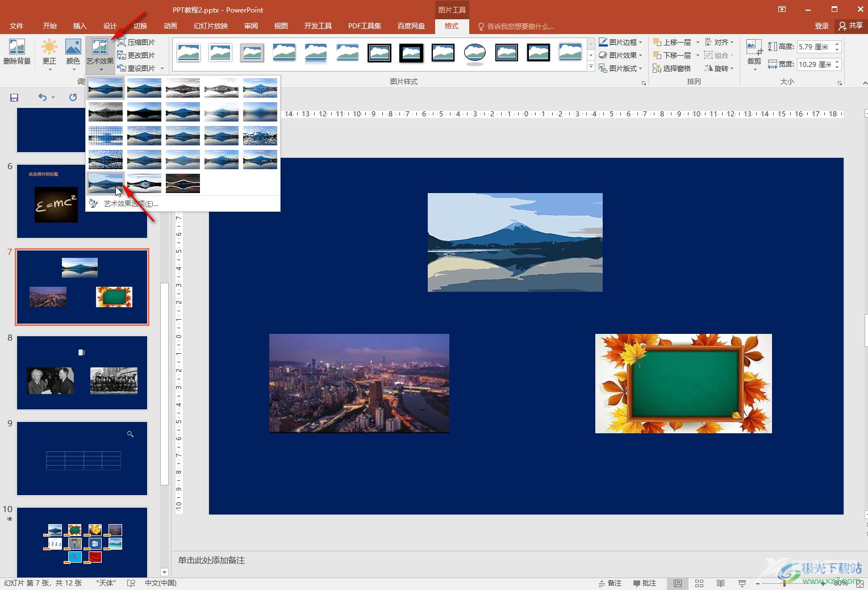Switch to the Slide Show (幻灯片放映) tab
868x590 pixels.
[211, 26]
